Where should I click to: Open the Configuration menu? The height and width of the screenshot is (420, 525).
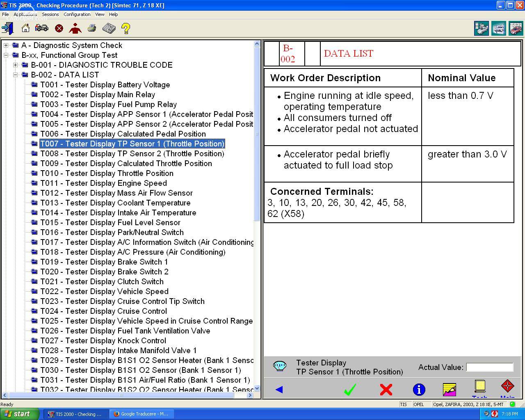(x=77, y=14)
